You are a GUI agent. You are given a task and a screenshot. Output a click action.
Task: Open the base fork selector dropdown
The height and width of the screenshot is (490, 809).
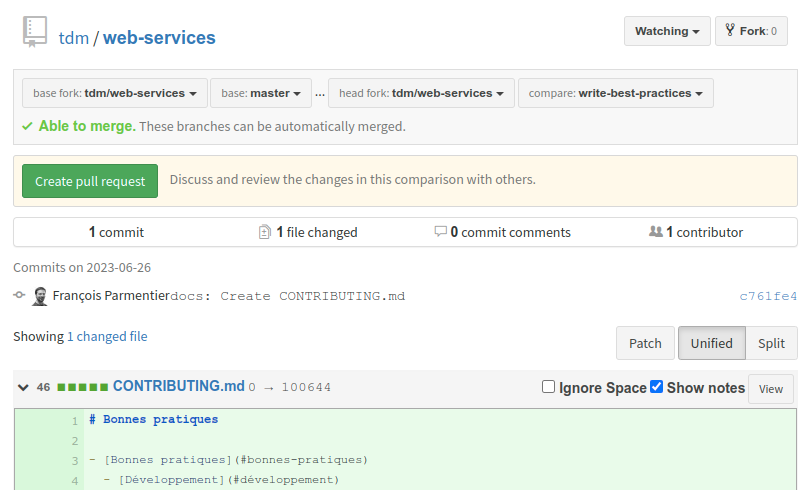(115, 93)
